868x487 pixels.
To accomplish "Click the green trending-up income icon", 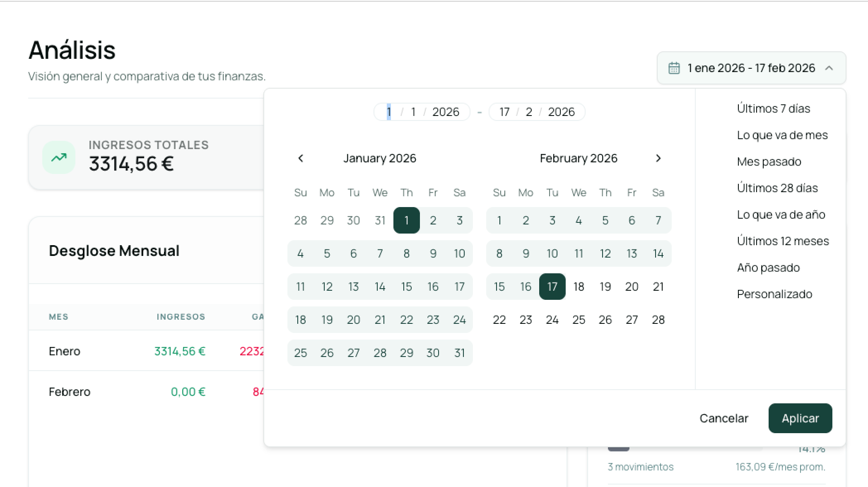I will (x=59, y=157).
